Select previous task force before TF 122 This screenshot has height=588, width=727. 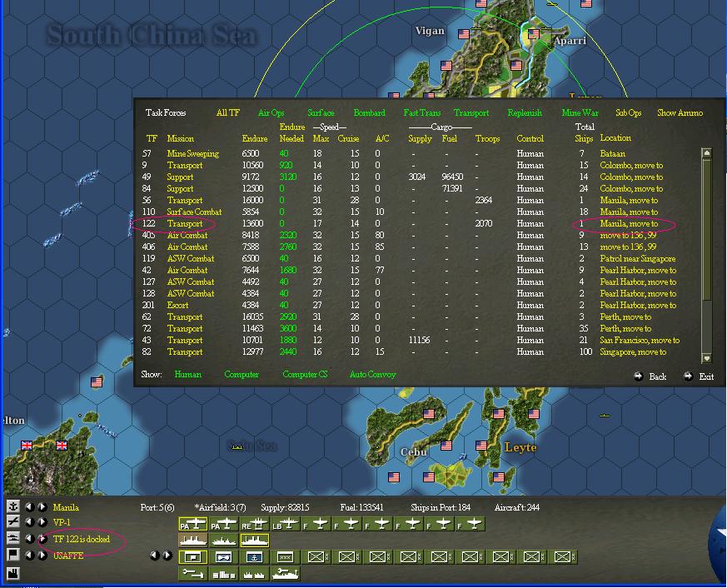click(x=30, y=539)
